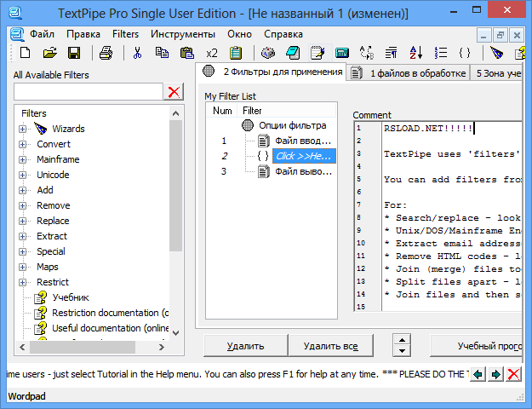This screenshot has height=409, width=532.
Task: Click the x2 duplicate toolbar icon
Action: click(x=212, y=53)
